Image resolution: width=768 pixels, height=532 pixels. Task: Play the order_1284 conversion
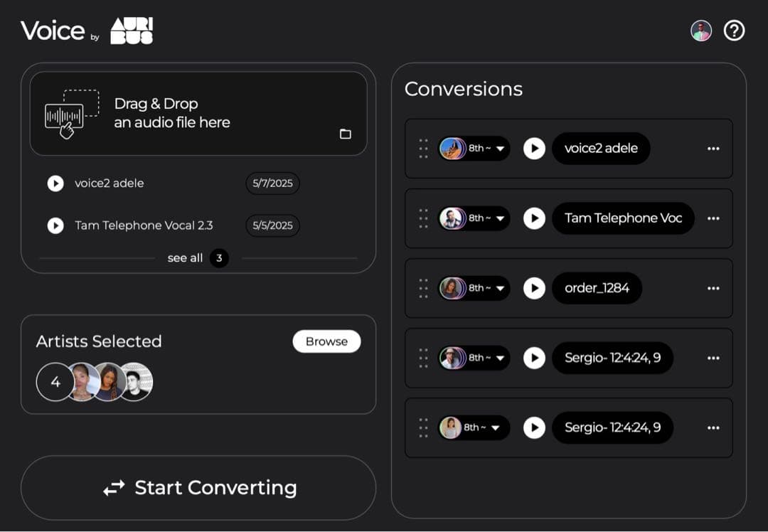(534, 288)
